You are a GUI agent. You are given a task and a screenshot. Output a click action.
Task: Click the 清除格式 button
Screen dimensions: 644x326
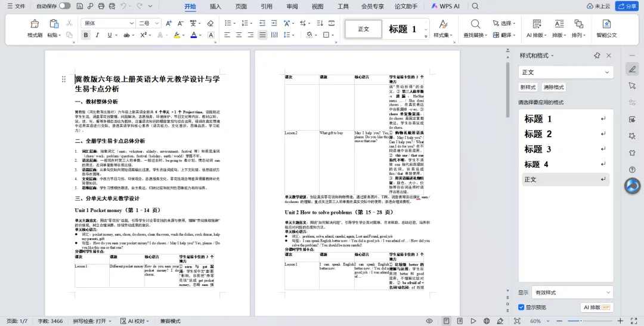[x=553, y=87]
